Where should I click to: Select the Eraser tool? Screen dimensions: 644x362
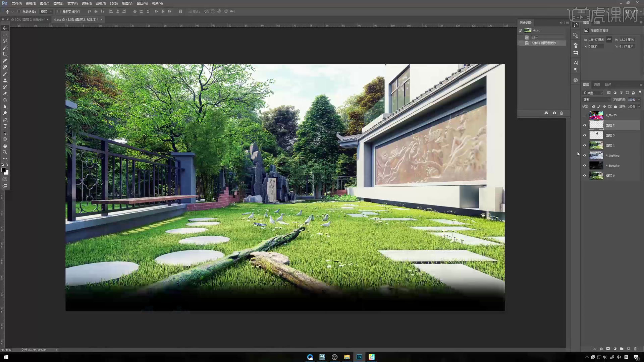click(x=5, y=94)
